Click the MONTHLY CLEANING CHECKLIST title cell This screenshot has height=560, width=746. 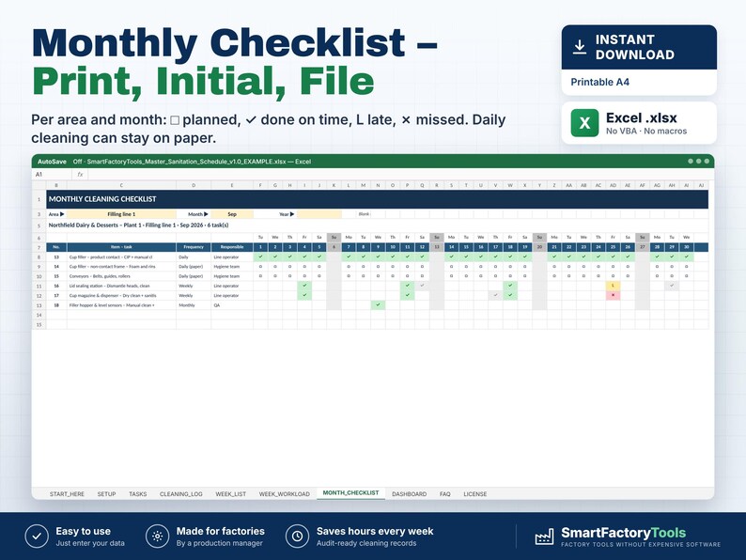coord(378,199)
